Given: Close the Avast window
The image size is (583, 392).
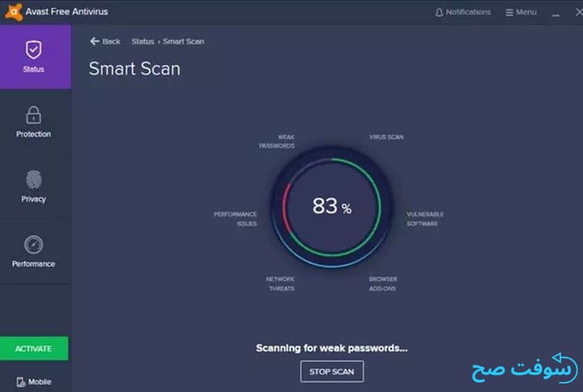Looking at the screenshot, I should point(579,12).
